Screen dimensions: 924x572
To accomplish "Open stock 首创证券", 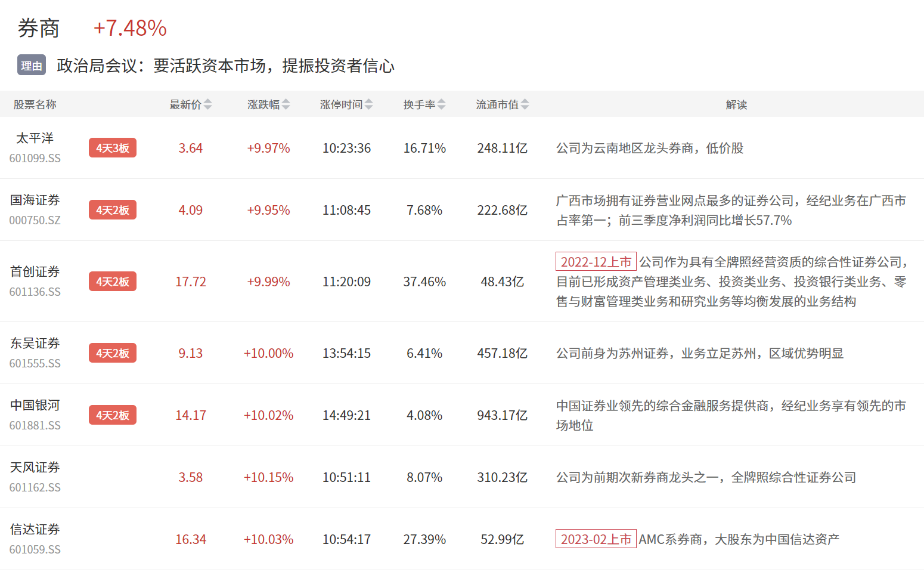I will 35,272.
